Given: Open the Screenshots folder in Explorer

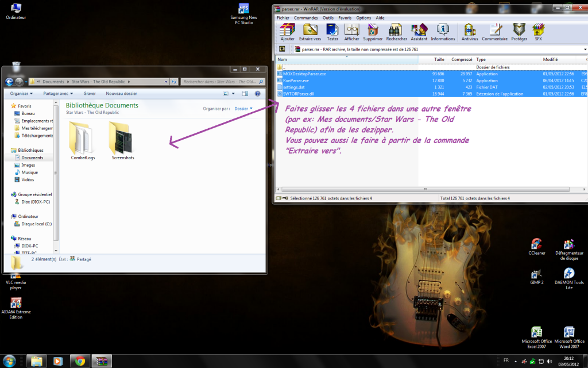Looking at the screenshot, I should click(123, 141).
